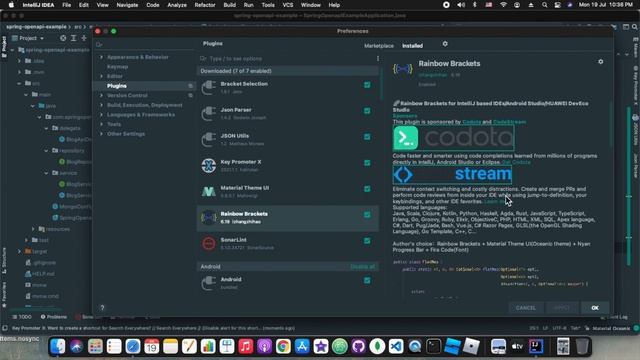Image resolution: width=640 pixels, height=360 pixels.
Task: Click the OK button
Action: pos(595,308)
